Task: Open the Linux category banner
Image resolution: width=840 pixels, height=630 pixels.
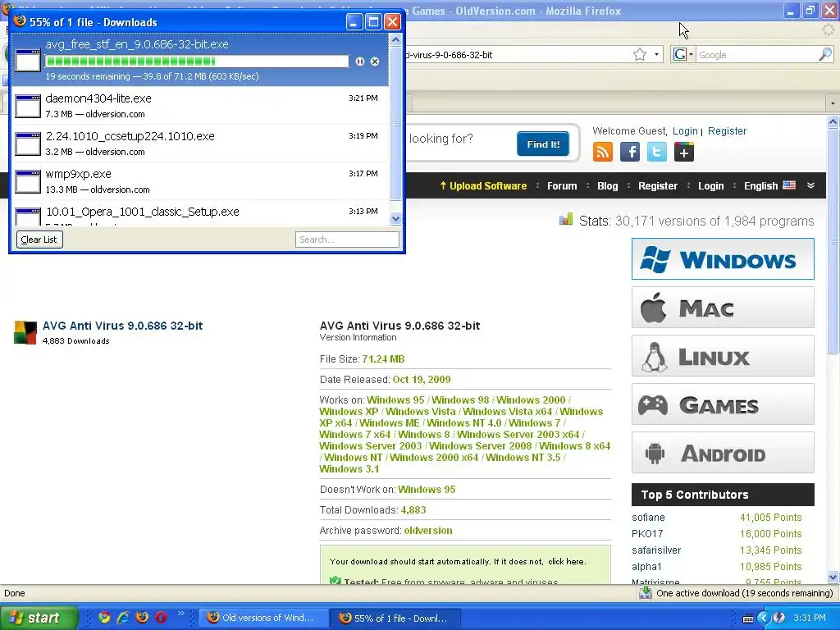Action: (723, 356)
